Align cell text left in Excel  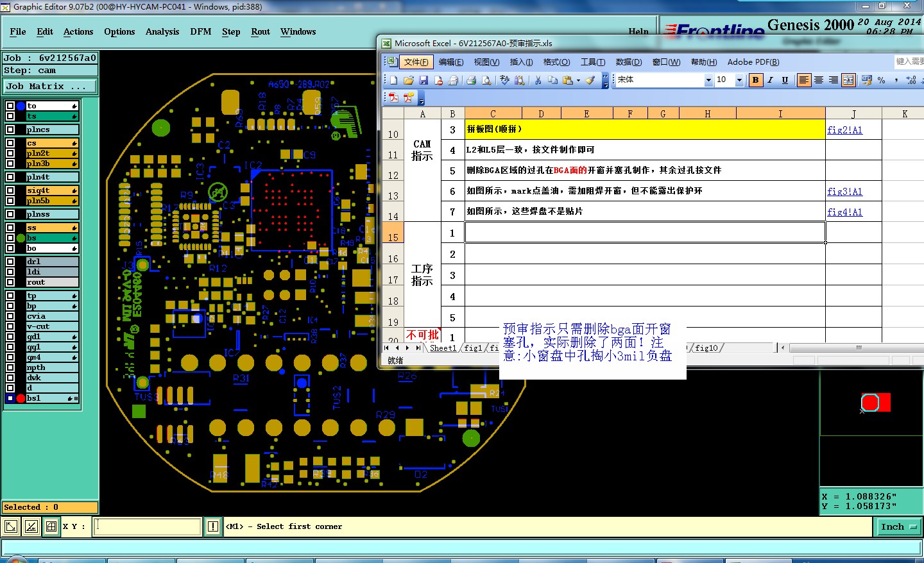(x=804, y=80)
